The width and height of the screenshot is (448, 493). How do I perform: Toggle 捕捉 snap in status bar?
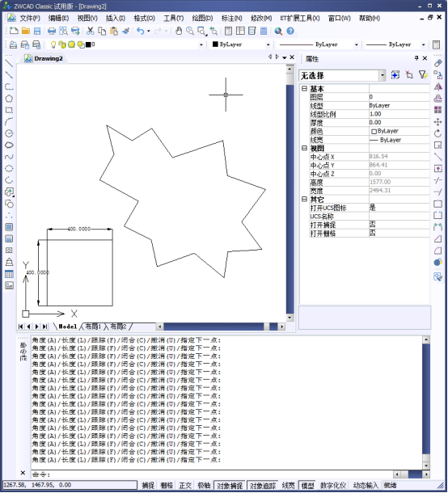pyautogui.click(x=148, y=485)
